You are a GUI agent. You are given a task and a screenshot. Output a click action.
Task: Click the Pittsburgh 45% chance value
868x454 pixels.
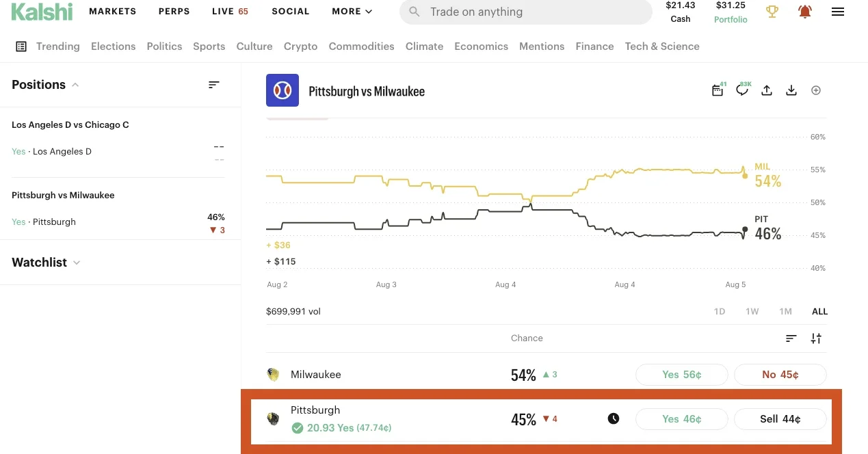[x=523, y=419]
